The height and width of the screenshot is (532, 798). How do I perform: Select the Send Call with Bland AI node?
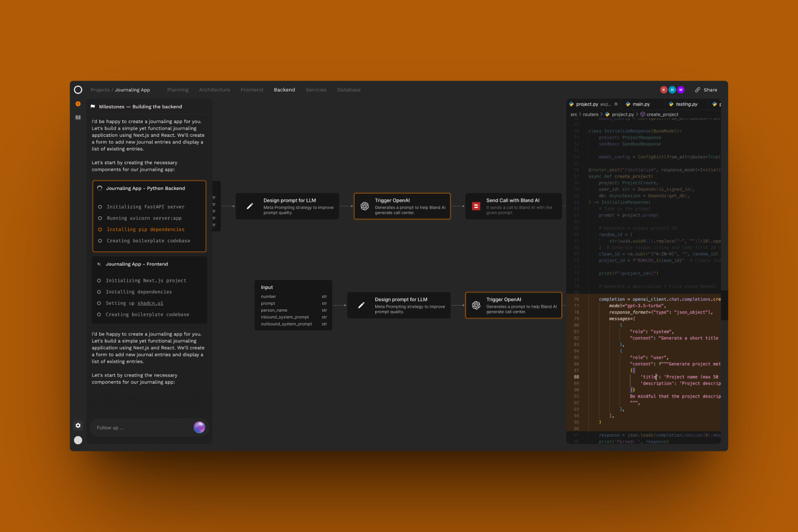pyautogui.click(x=514, y=206)
